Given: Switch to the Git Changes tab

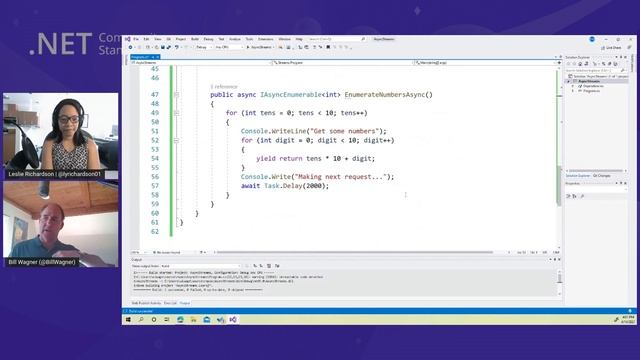Looking at the screenshot, I should pos(602,176).
